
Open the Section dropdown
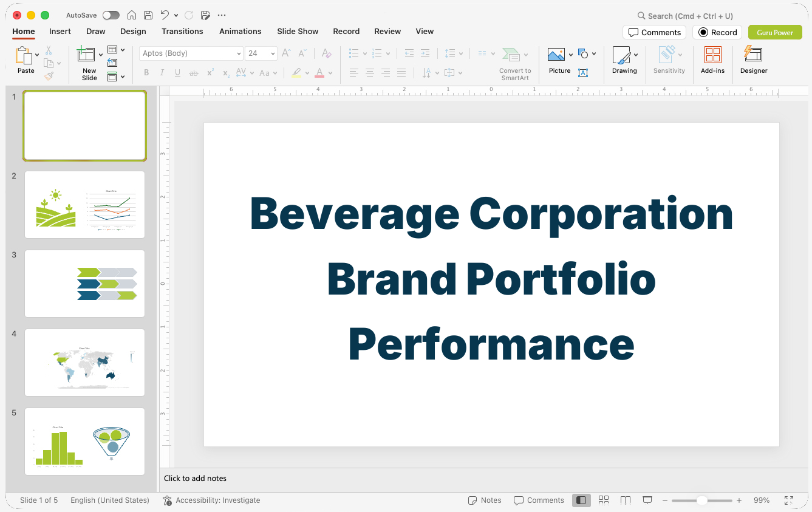tap(115, 77)
